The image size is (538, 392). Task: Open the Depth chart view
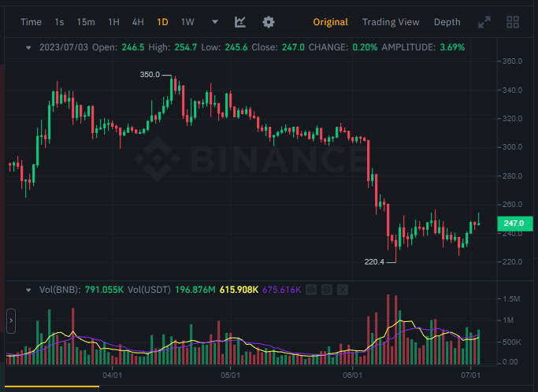[447, 22]
